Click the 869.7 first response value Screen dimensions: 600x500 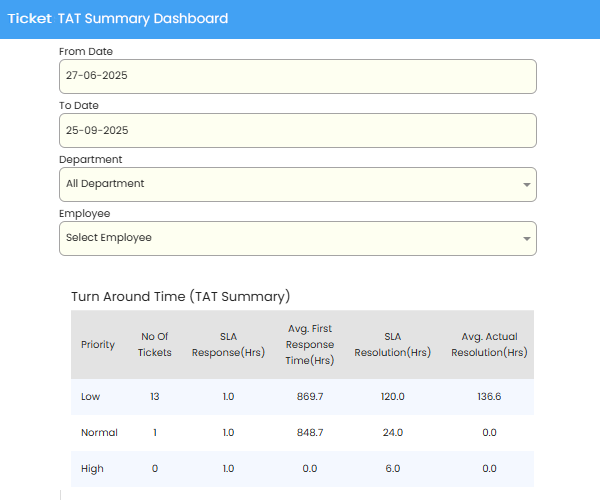coord(310,396)
